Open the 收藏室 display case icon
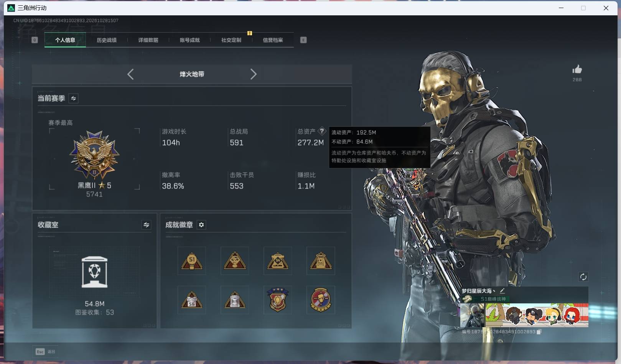The image size is (621, 364). (x=95, y=272)
